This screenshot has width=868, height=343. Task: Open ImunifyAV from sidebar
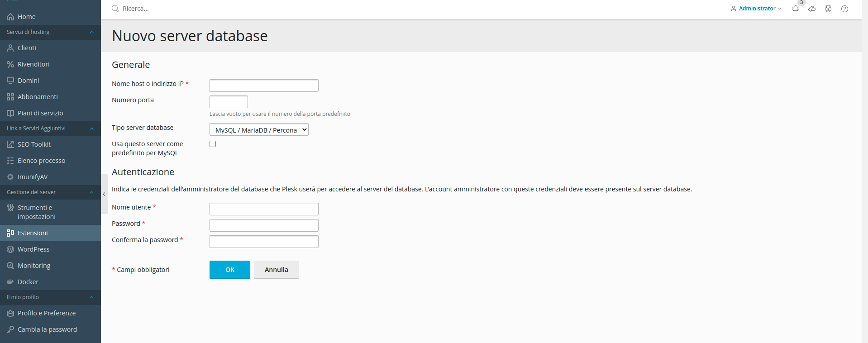click(32, 177)
